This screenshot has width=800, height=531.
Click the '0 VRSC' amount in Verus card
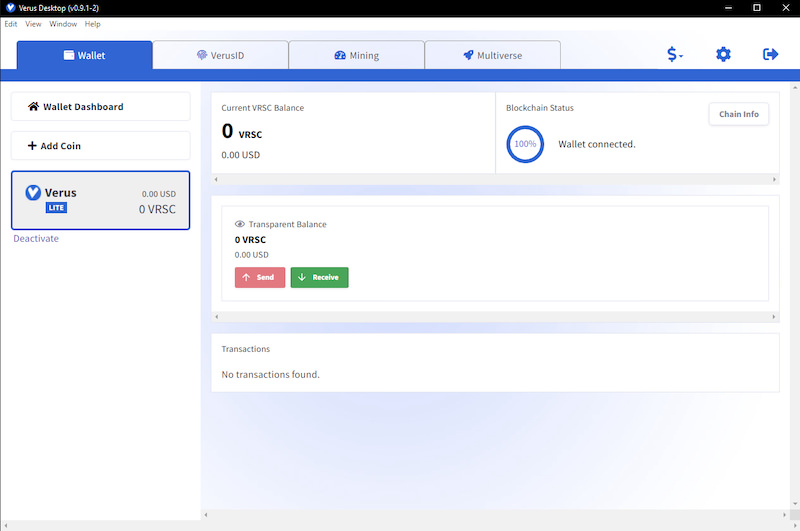[x=157, y=209]
